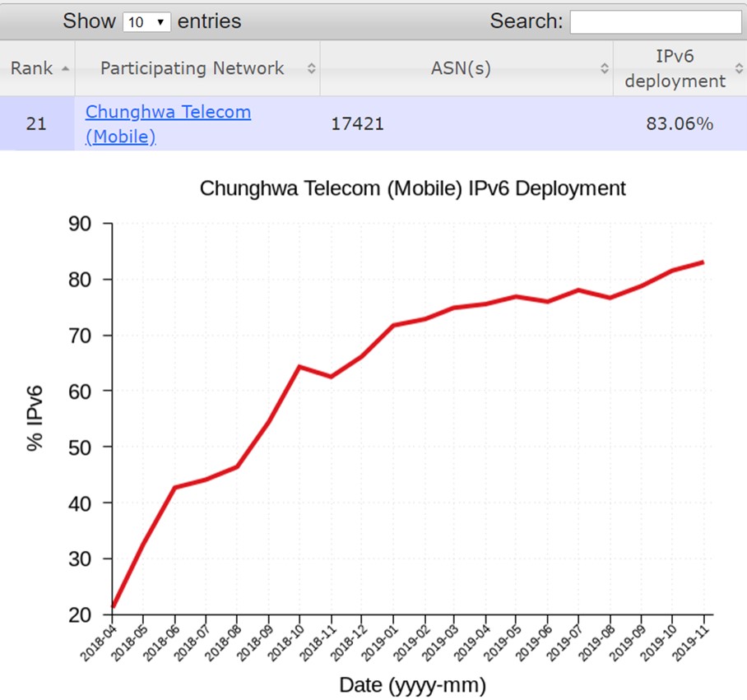
Task: Click the 2018-10 x-axis tick label
Action: pyautogui.click(x=285, y=643)
